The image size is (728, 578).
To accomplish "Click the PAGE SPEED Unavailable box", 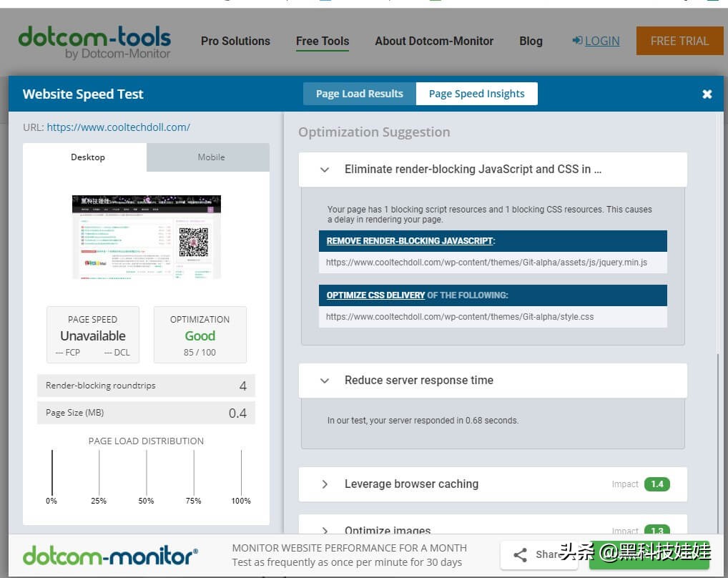I will pyautogui.click(x=93, y=335).
